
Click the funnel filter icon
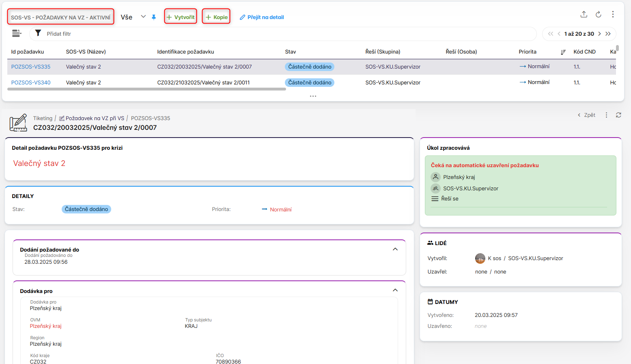[x=38, y=33]
